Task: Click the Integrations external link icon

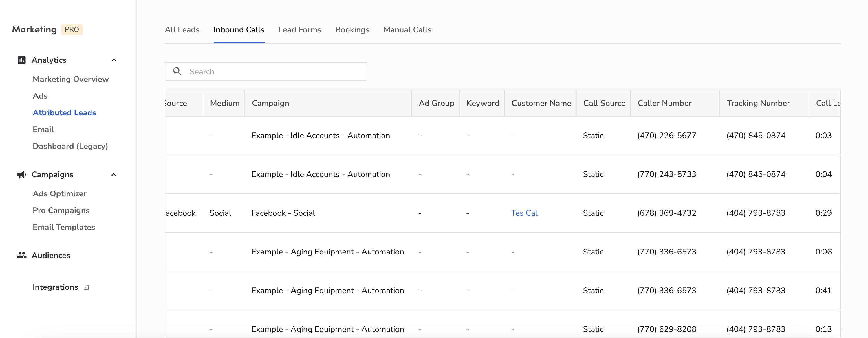Action: coord(86,287)
